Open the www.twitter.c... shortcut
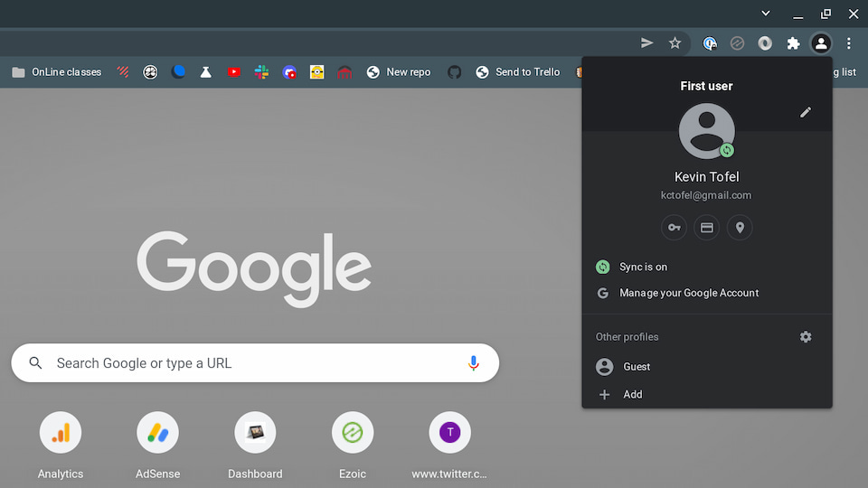This screenshot has height=488, width=868. pyautogui.click(x=449, y=446)
